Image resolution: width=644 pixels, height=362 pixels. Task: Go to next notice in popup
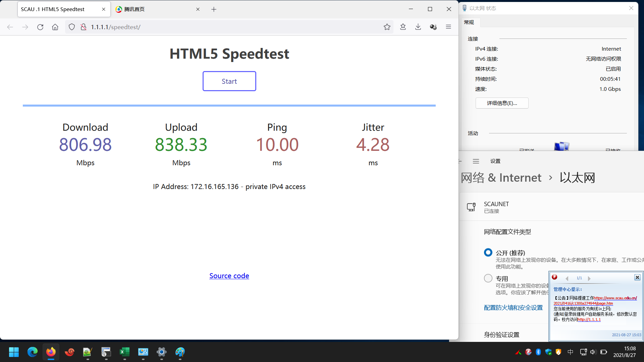(589, 278)
